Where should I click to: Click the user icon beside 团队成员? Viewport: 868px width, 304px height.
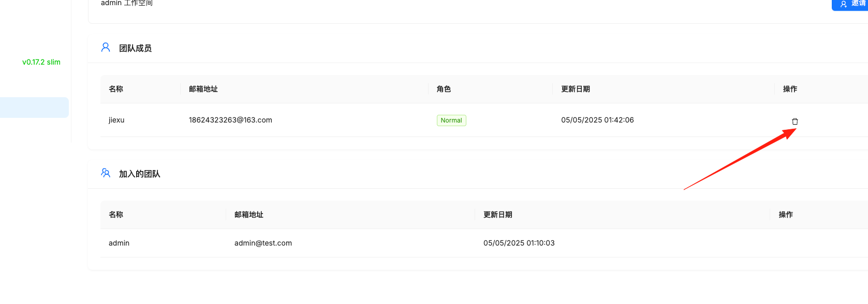click(106, 48)
